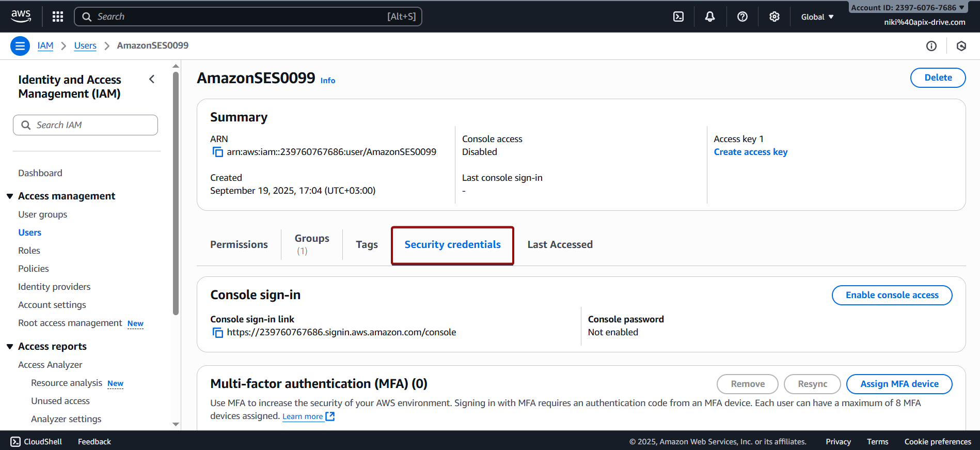
Task: Expand the Account ID dropdown menu
Action: pyautogui.click(x=907, y=8)
